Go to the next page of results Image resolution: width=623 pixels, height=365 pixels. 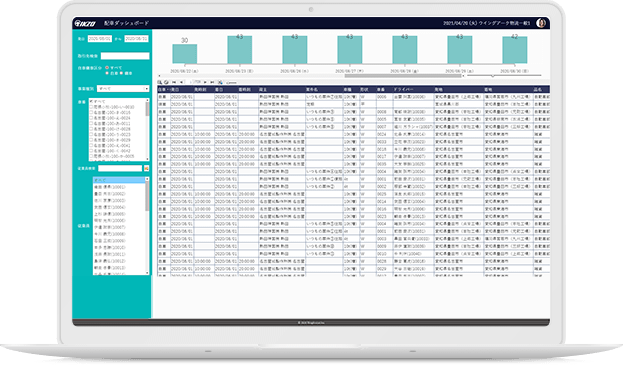point(205,82)
